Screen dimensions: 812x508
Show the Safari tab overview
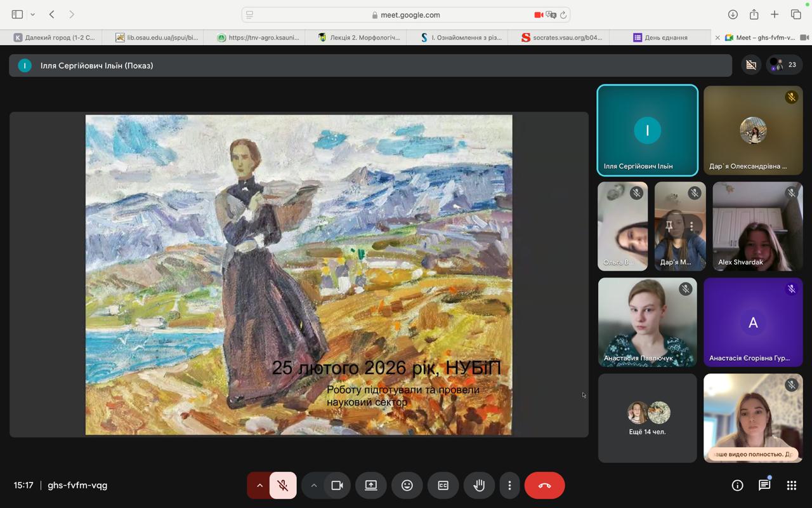pyautogui.click(x=796, y=14)
